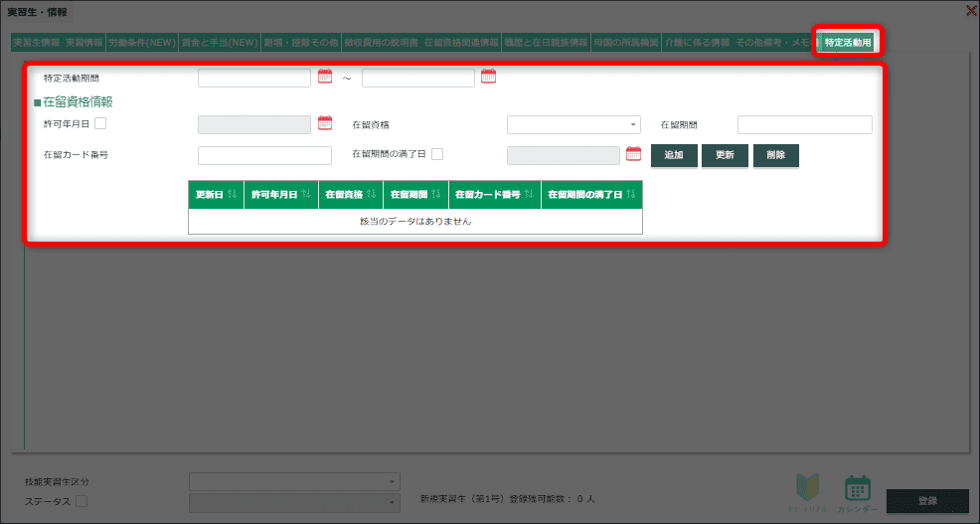
Task: Switch to the 労働条件(NEW) tab
Action: (x=141, y=43)
